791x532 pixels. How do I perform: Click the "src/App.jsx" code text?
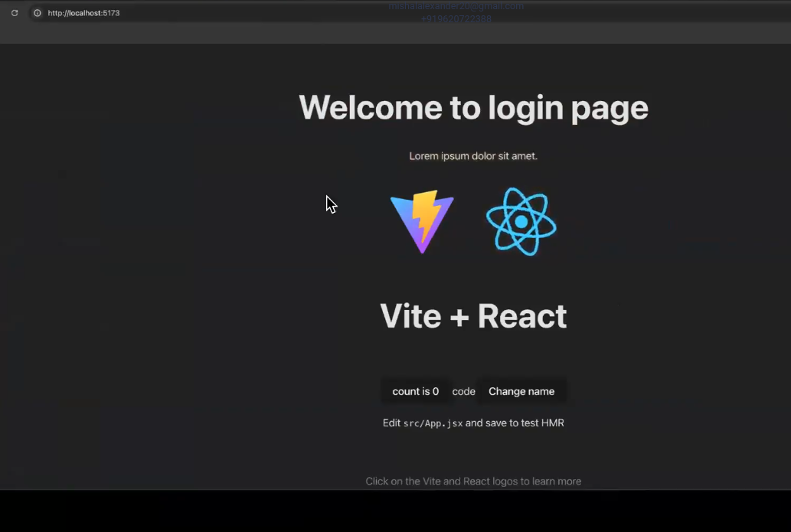[433, 423]
